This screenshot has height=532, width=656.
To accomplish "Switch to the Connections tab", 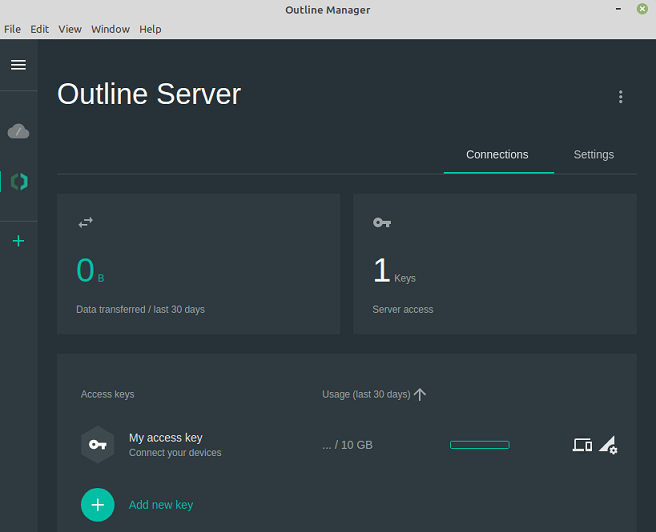I will 497,155.
